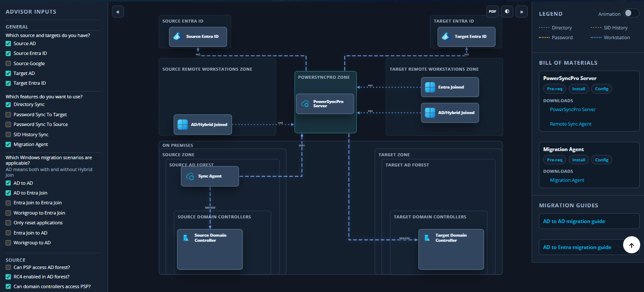
Task: Toggle the Animation switch
Action: [x=632, y=13]
